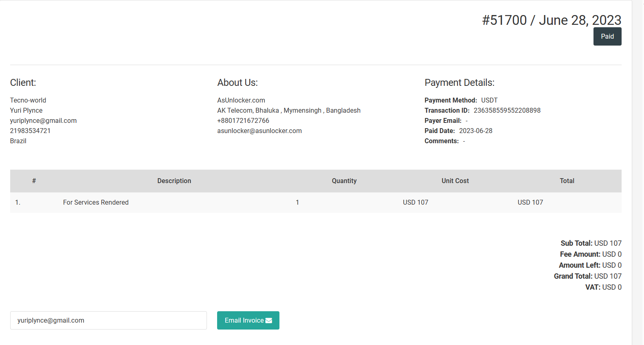644x345 pixels.
Task: Click the # column header
Action: (34, 181)
